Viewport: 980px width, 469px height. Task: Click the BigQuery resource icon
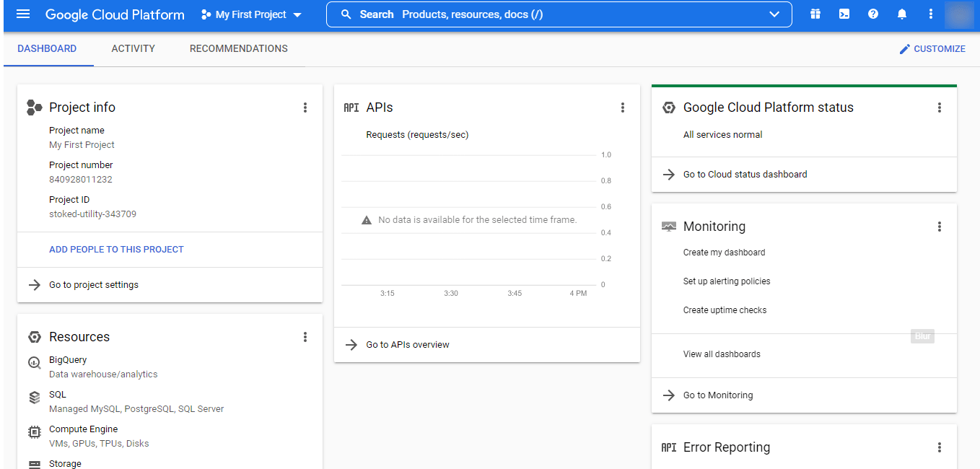tap(35, 363)
